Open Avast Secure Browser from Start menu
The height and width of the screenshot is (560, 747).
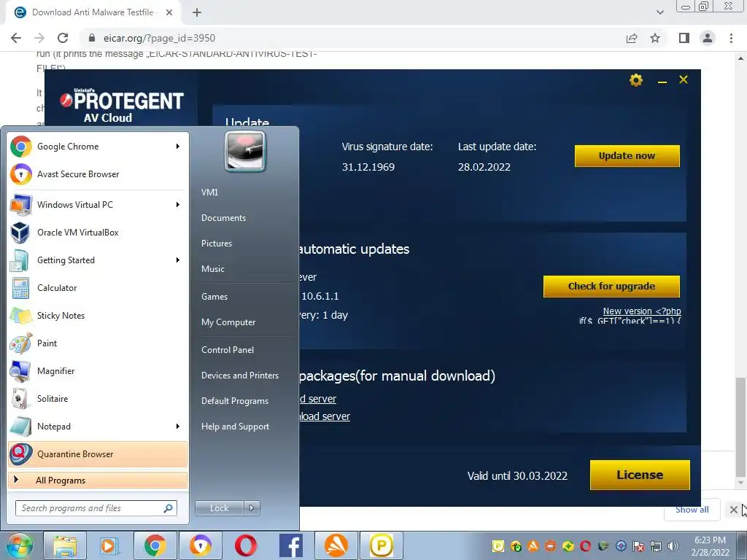[98, 174]
